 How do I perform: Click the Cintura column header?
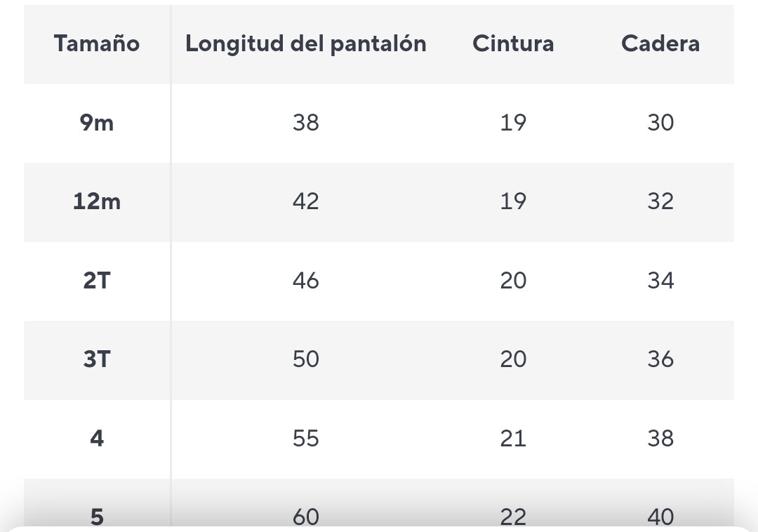(x=513, y=44)
